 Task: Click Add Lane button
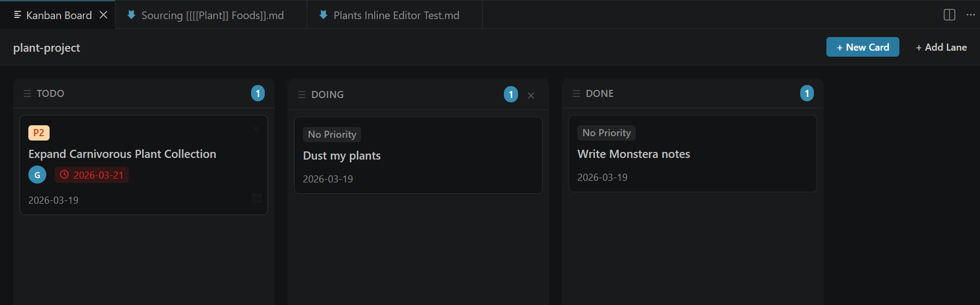(941, 47)
